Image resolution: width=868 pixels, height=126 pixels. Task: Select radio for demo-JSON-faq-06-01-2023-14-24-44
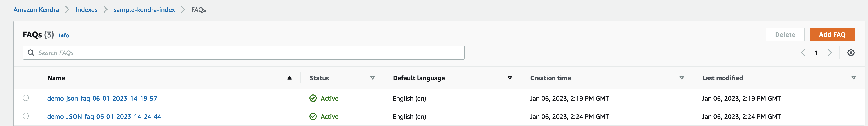[x=26, y=116]
